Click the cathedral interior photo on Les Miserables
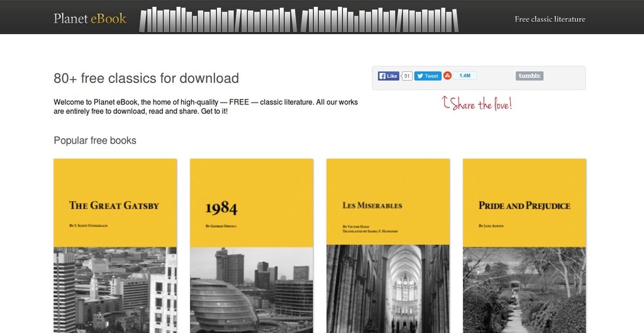Image resolution: width=644 pixels, height=333 pixels. click(x=388, y=290)
